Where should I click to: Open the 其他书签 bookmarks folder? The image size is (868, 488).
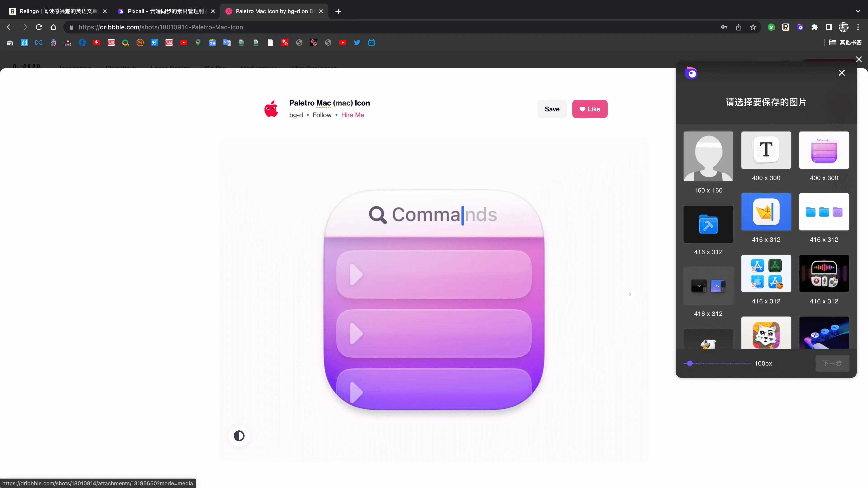(x=845, y=42)
